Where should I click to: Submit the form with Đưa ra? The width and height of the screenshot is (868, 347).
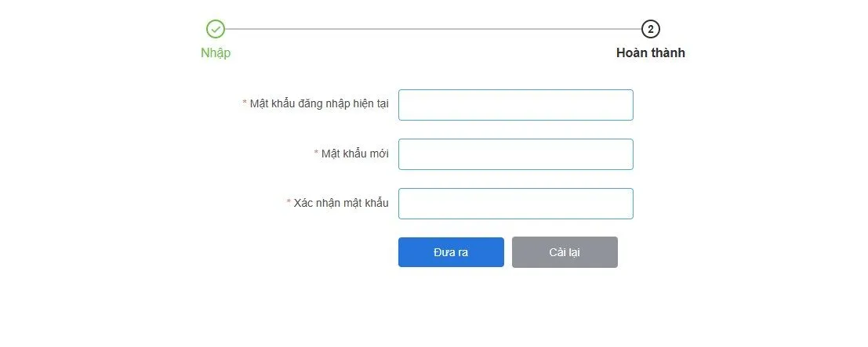(451, 252)
